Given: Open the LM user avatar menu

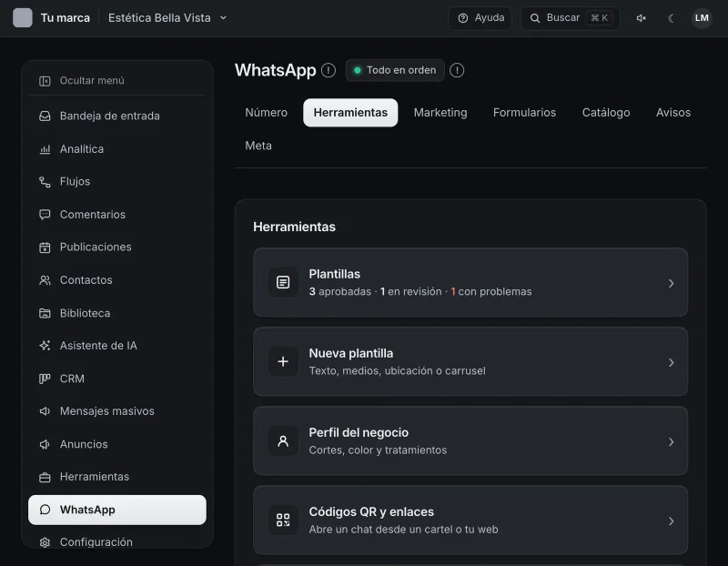Looking at the screenshot, I should pos(702,18).
